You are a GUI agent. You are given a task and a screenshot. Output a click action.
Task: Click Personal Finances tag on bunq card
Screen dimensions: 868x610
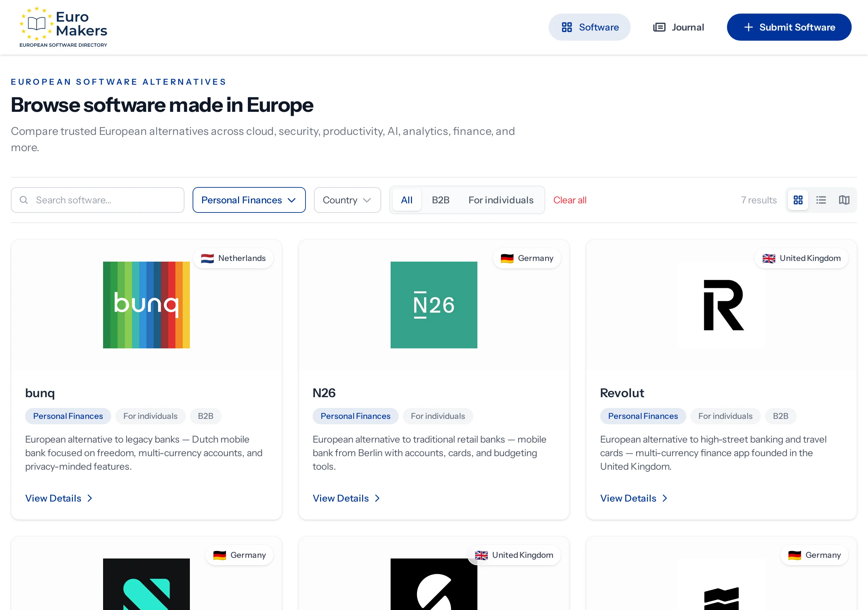[68, 416]
